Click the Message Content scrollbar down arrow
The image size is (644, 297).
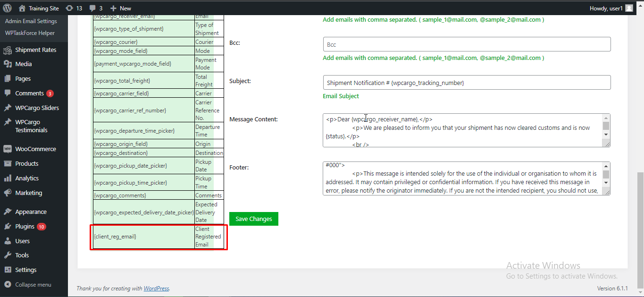[606, 135]
